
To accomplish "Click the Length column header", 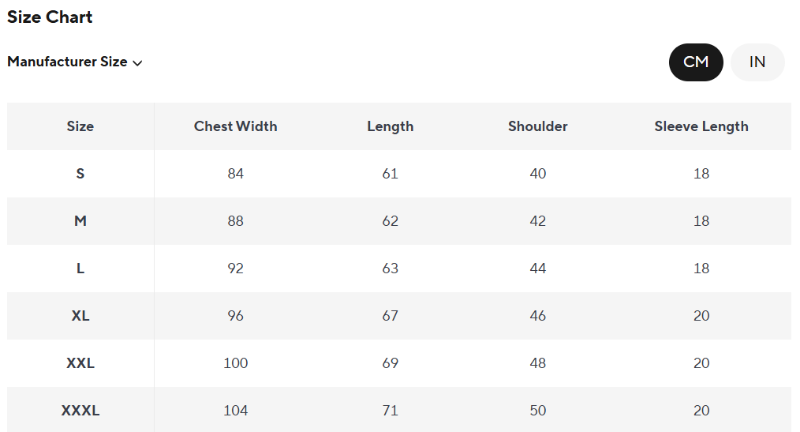I will point(390,126).
